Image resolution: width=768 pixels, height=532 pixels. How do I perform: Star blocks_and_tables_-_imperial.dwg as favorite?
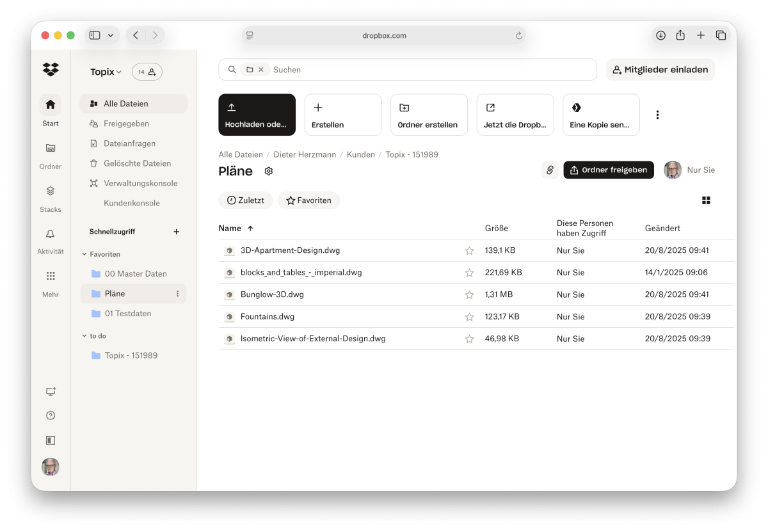tap(469, 273)
